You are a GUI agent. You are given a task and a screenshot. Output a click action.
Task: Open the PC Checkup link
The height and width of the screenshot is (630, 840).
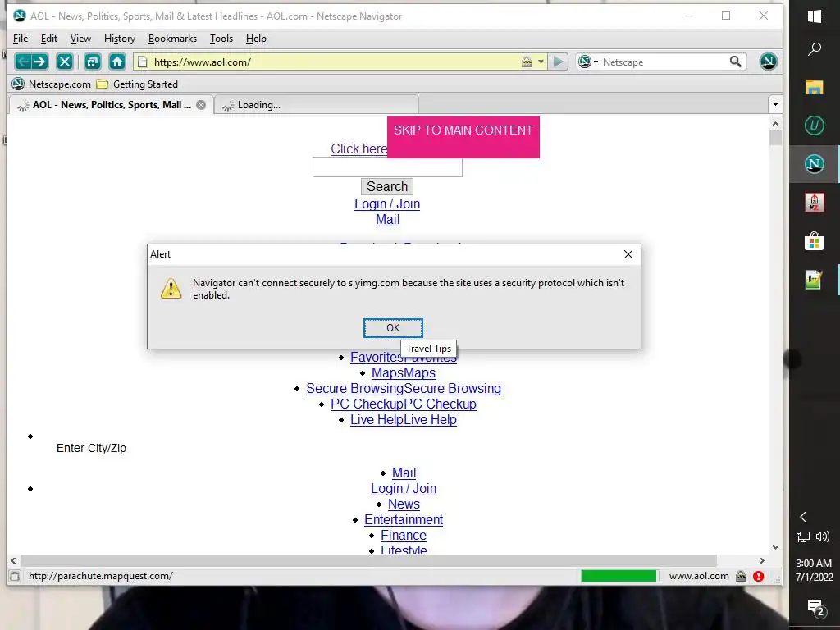[404, 404]
